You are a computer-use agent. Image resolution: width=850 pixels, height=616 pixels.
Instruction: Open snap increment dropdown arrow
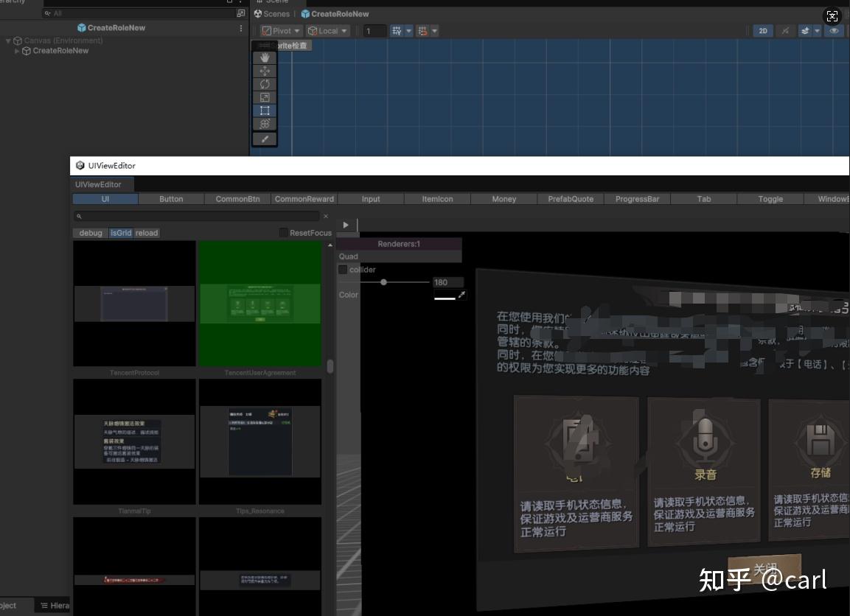point(435,31)
